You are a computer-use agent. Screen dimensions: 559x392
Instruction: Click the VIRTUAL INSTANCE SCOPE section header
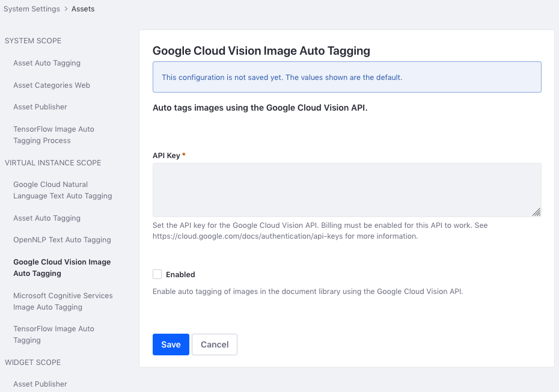click(53, 163)
